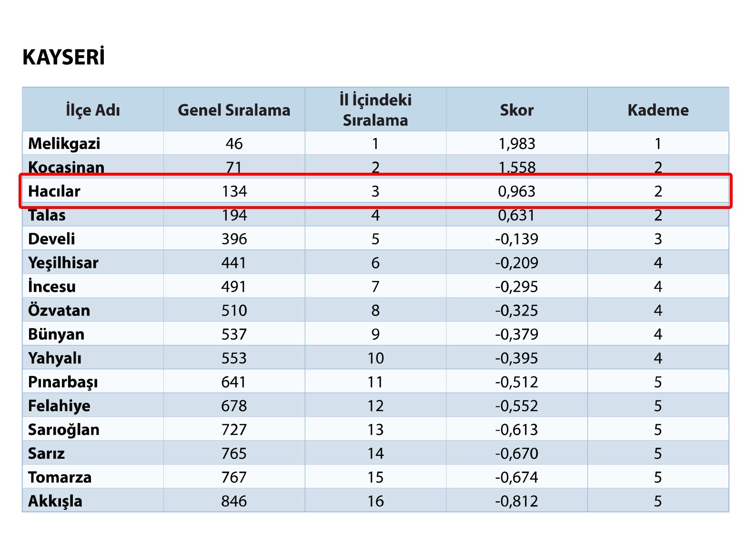The height and width of the screenshot is (535, 756).
Task: Select the Genel Sıralama column header
Action: (x=234, y=110)
